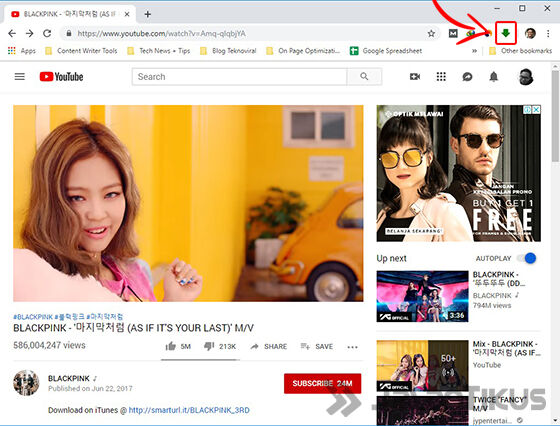Open the TWICE "FANCY" M/V thumbnail
The width and height of the screenshot is (560, 426).
422,411
